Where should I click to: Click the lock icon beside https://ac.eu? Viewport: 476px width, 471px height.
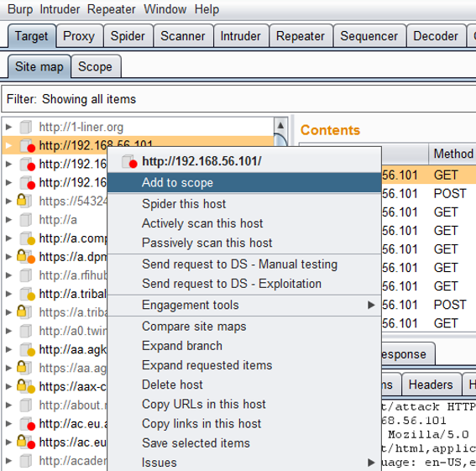22,441
